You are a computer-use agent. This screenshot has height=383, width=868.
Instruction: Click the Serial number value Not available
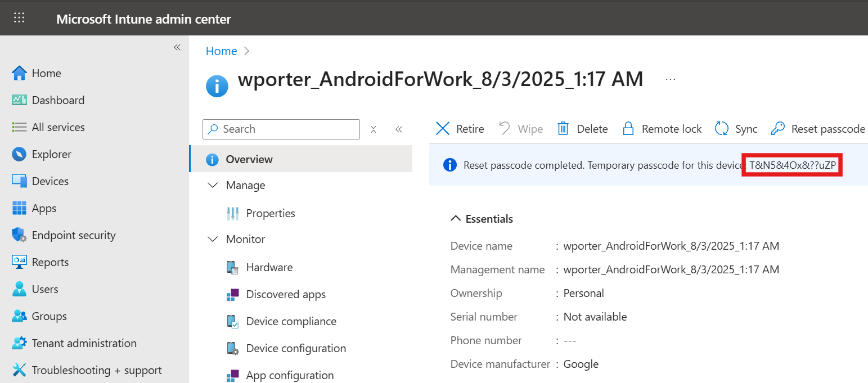coord(595,317)
